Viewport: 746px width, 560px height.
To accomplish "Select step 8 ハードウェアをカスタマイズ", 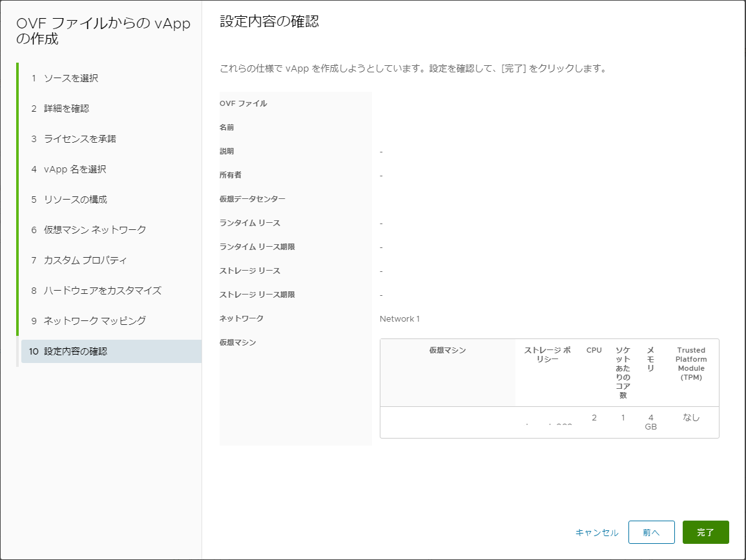I will pos(97,291).
